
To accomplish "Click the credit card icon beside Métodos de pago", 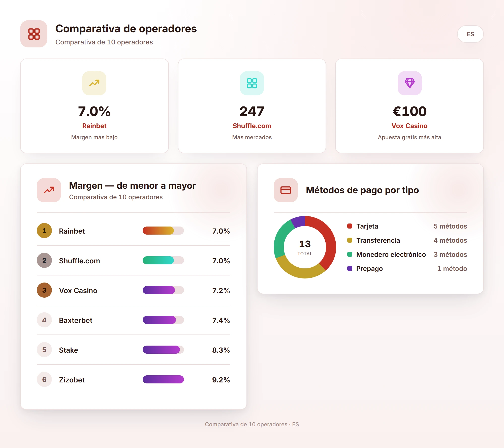I will click(x=286, y=190).
